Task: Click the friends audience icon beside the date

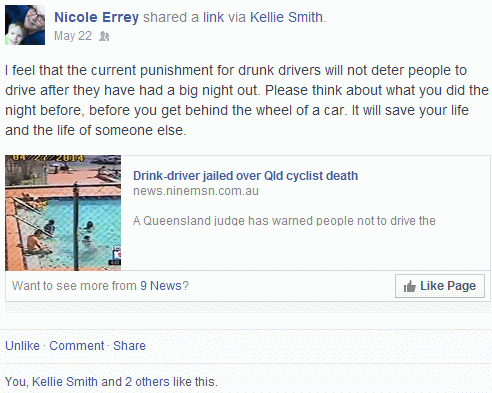Action: coord(104,36)
